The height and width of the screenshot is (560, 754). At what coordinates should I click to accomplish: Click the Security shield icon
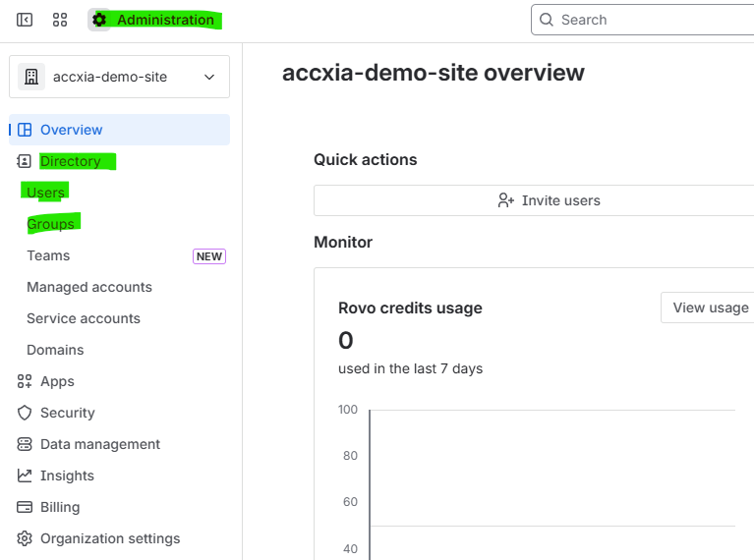click(x=25, y=413)
